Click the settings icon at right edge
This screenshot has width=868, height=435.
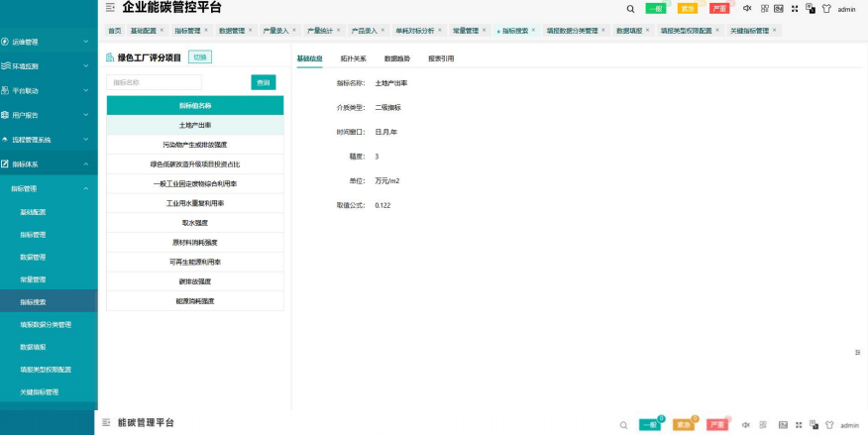point(857,352)
